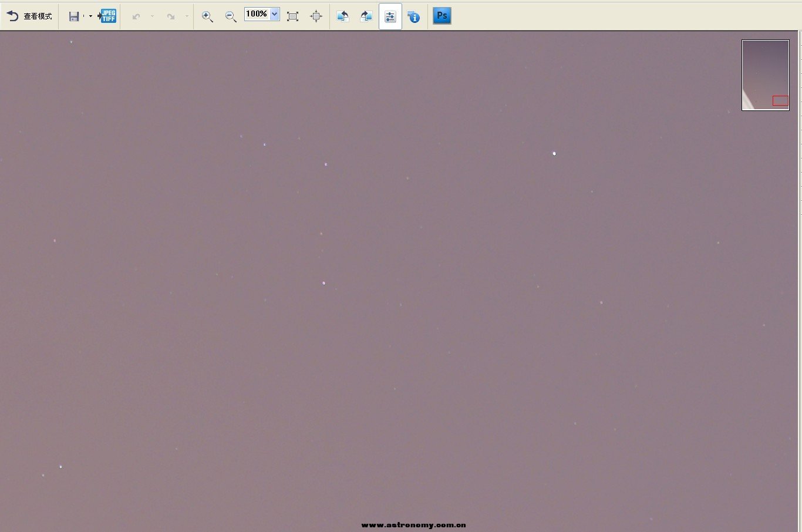The width and height of the screenshot is (802, 532).
Task: Open the Undo history dropdown arrow
Action: click(152, 16)
